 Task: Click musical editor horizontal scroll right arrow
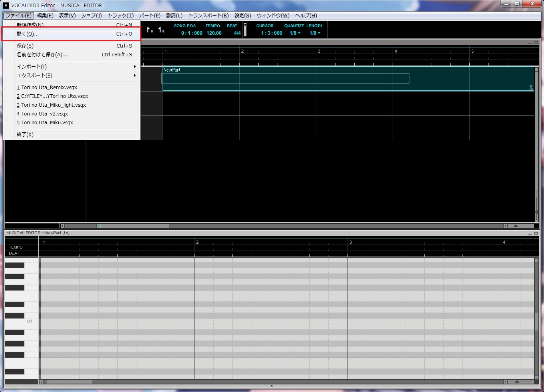[x=505, y=382]
